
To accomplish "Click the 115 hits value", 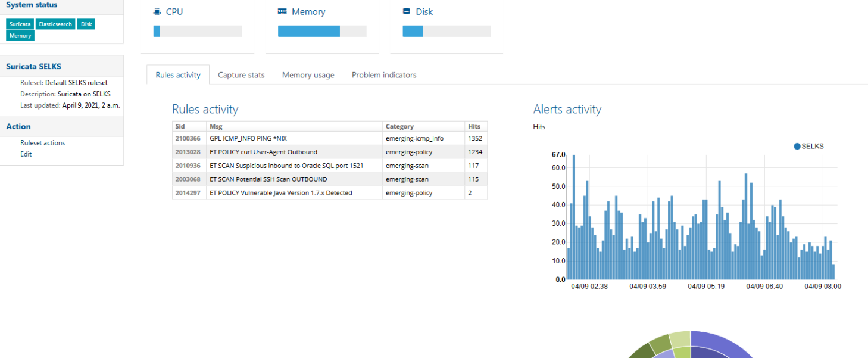I will tap(473, 179).
